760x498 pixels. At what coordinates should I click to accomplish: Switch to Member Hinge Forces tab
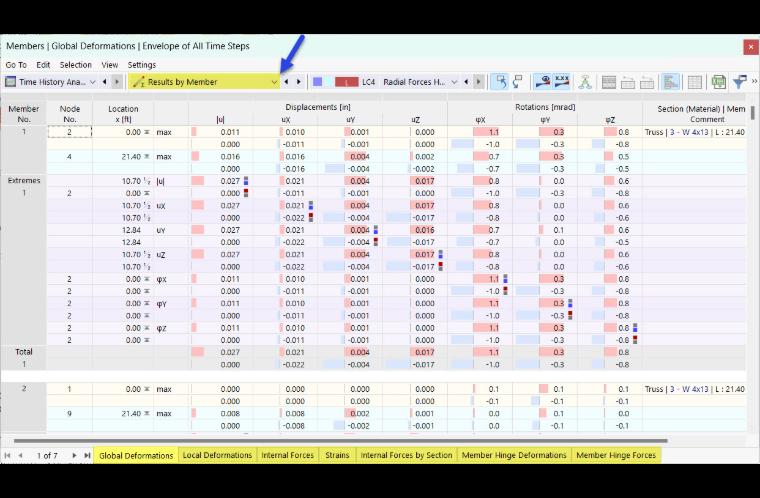pos(616,455)
